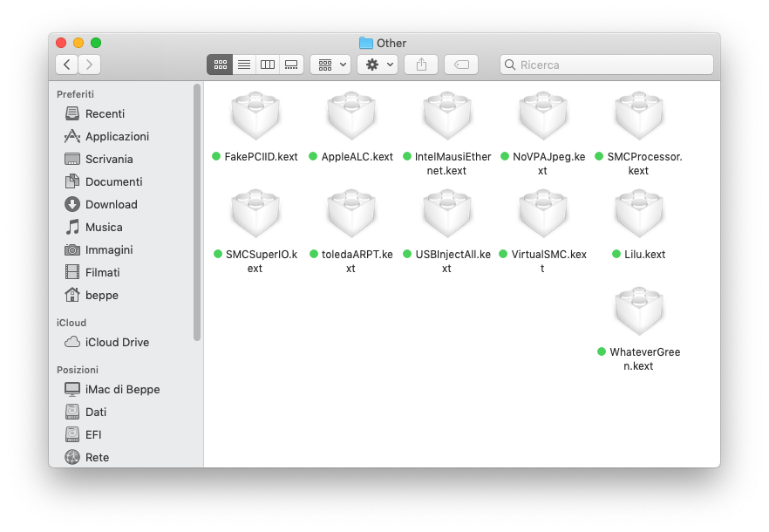Viewport: 769px width, 532px height.
Task: Open Download in the sidebar
Action: pyautogui.click(x=112, y=204)
